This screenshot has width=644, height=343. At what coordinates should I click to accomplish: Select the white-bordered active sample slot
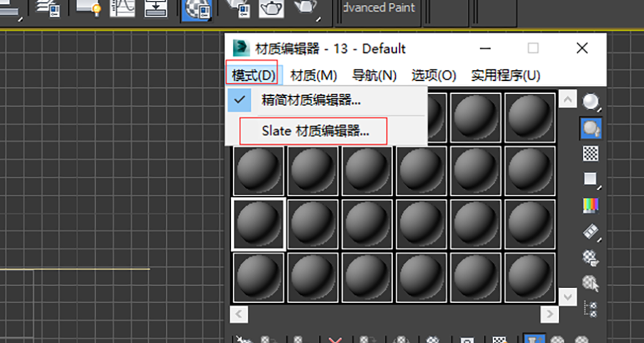click(x=258, y=224)
